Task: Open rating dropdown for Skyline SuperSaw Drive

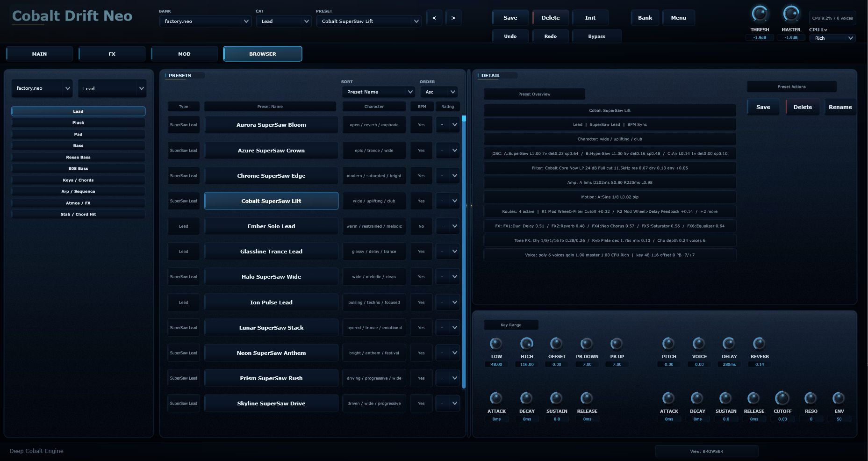Action: click(x=447, y=403)
